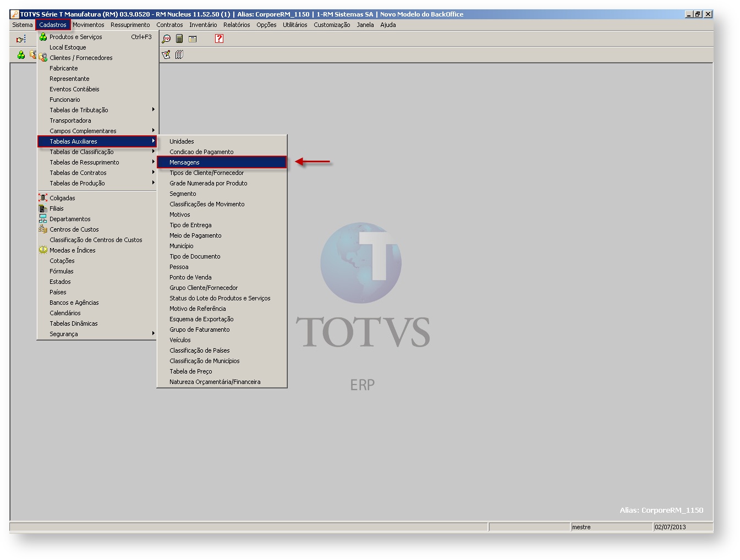
Task: Open Coligadas from the menu
Action: pos(97,198)
